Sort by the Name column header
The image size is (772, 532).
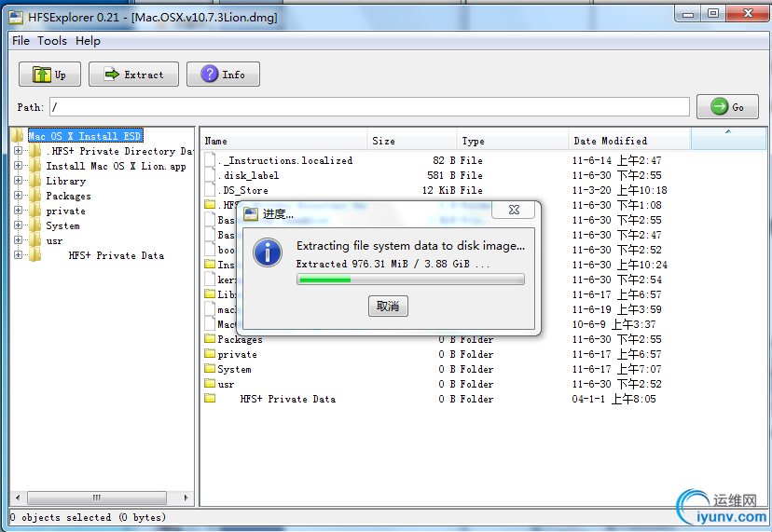tap(284, 141)
